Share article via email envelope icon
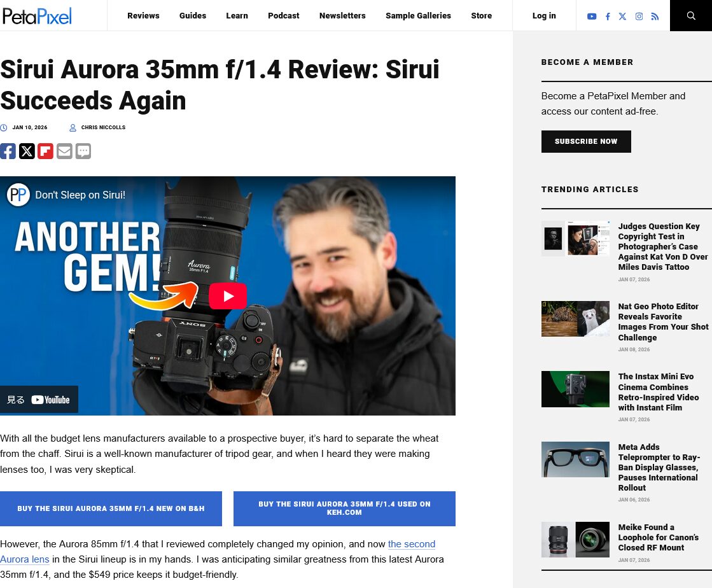The width and height of the screenshot is (712, 588). click(64, 151)
